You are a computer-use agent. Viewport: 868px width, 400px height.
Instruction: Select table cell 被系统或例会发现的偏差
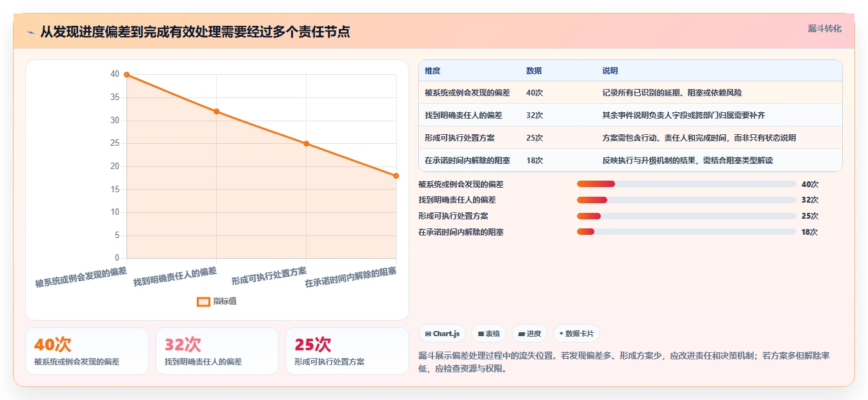click(x=467, y=93)
